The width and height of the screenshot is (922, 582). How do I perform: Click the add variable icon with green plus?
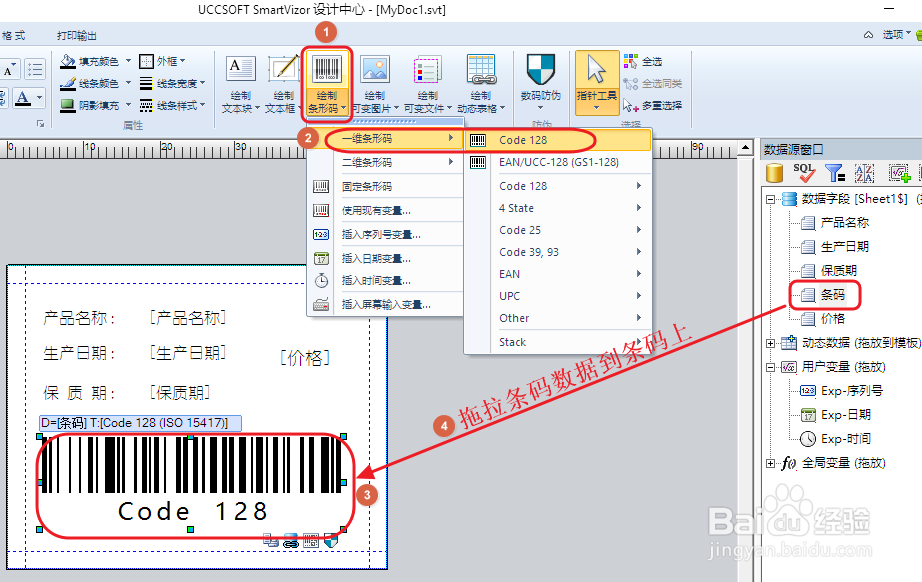coord(899,173)
